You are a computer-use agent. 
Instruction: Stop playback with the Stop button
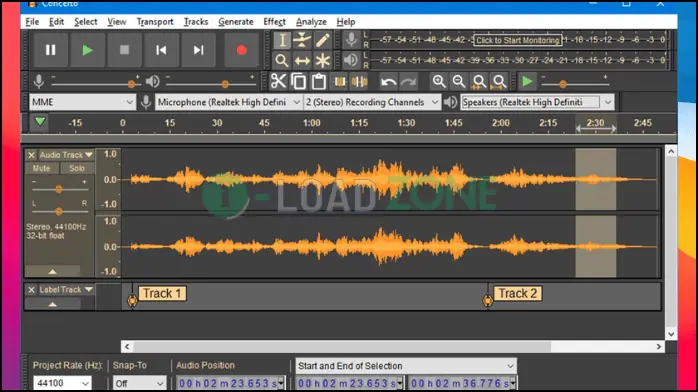(124, 50)
